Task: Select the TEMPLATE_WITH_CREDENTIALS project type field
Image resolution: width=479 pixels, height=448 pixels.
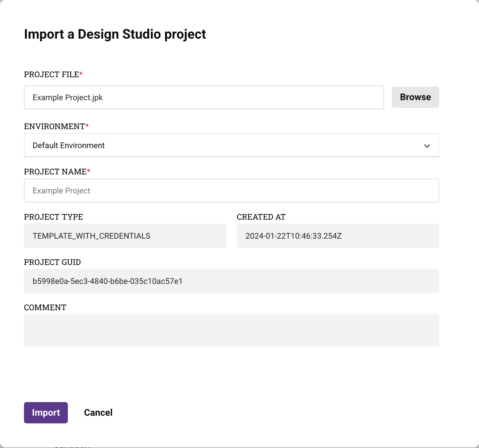Action: 125,236
